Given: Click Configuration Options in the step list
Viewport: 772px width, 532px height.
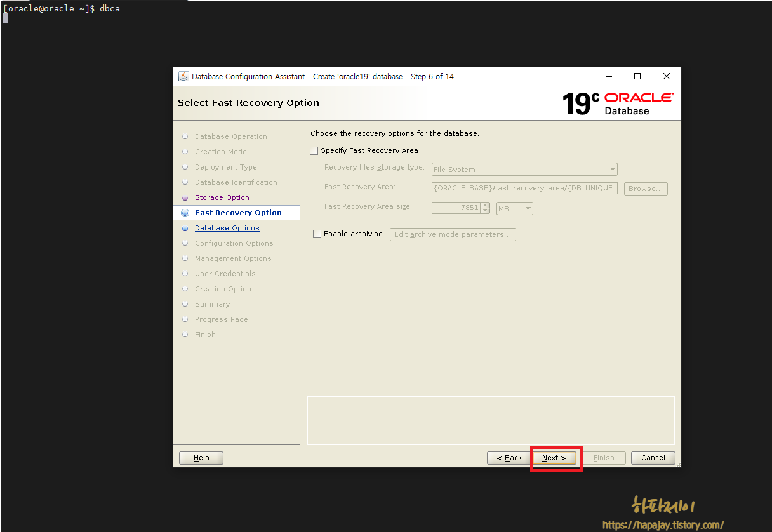Looking at the screenshot, I should pyautogui.click(x=234, y=243).
